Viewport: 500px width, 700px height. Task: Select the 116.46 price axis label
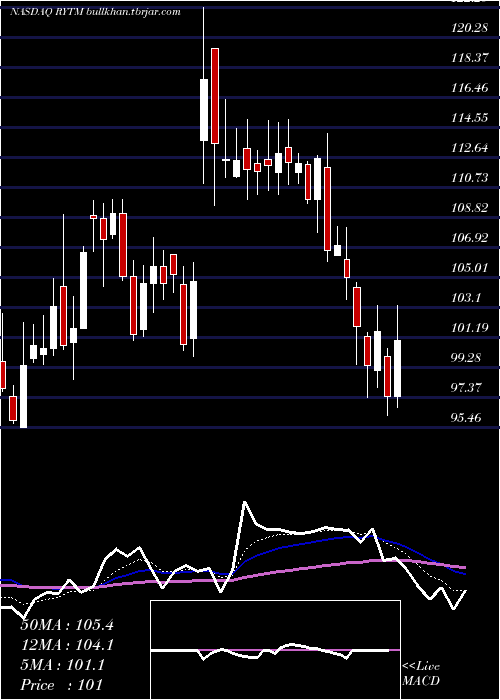click(x=470, y=88)
